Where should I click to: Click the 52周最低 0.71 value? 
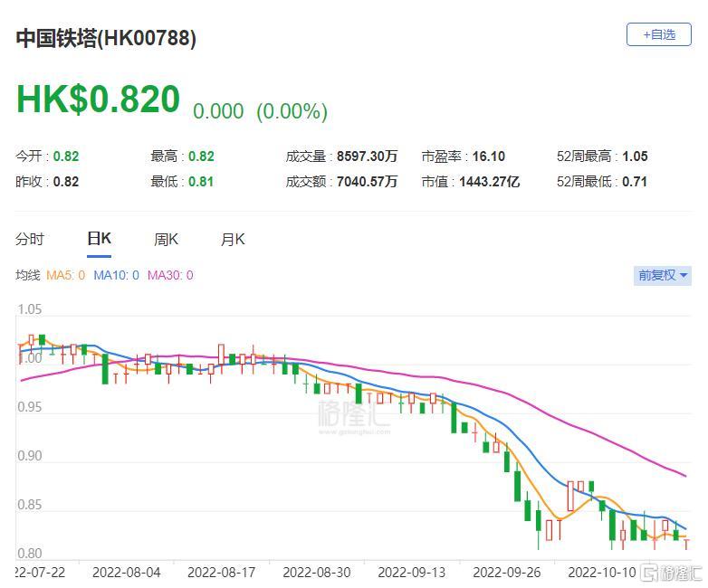pos(635,182)
